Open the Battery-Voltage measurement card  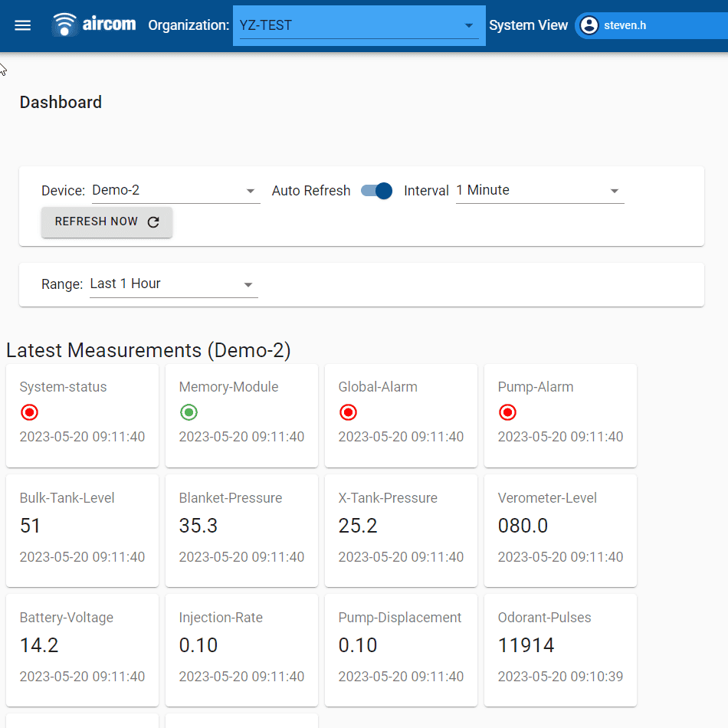[x=82, y=649]
